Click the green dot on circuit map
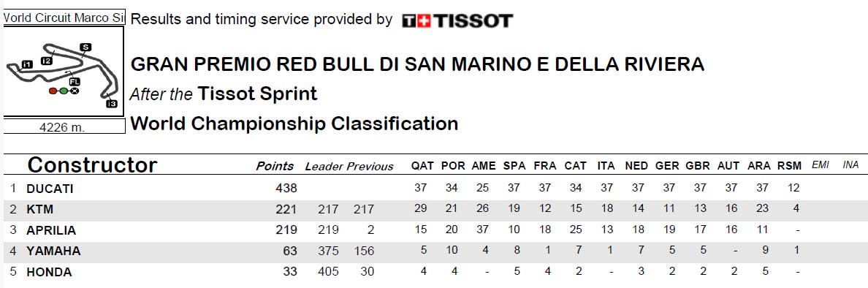Screen dimensions: 868x288 [x=64, y=91]
